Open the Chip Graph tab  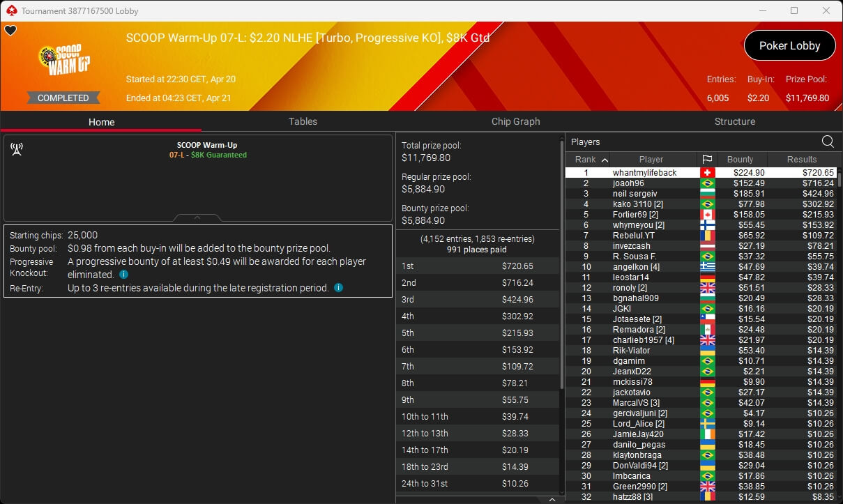pyautogui.click(x=515, y=121)
